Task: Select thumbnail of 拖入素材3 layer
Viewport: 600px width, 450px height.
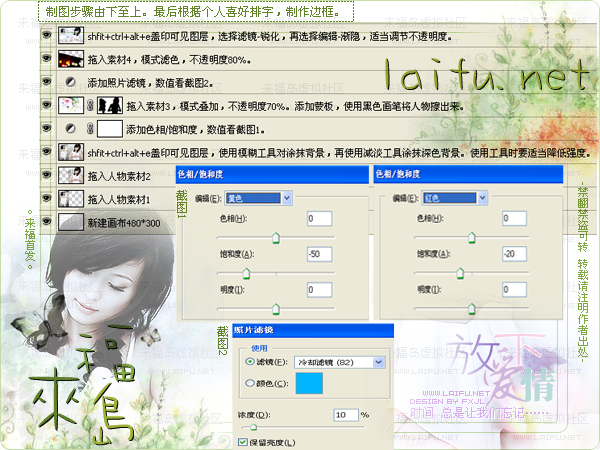Action: (x=71, y=105)
